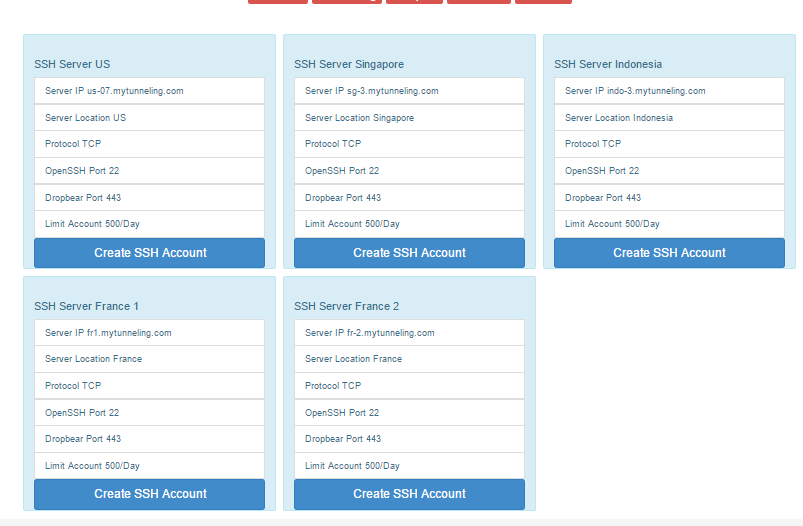
Task: Click 'Limit Account 500/Day' in Singapore card
Action: 409,224
